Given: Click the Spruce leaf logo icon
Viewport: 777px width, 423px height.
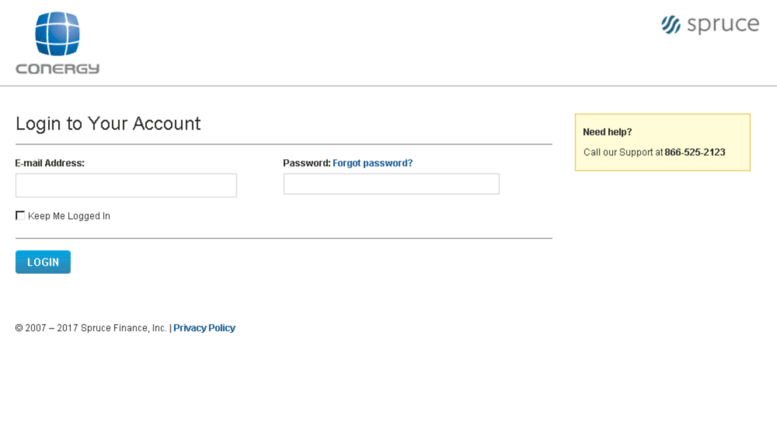Looking at the screenshot, I should pyautogui.click(x=671, y=25).
